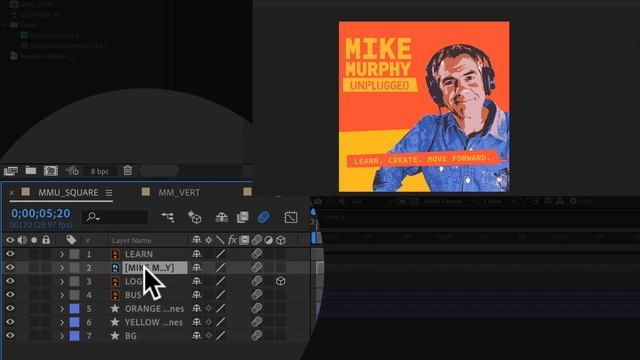The width and height of the screenshot is (640, 360).
Task: Toggle the quality switch on LEARN layer
Action: click(220, 254)
